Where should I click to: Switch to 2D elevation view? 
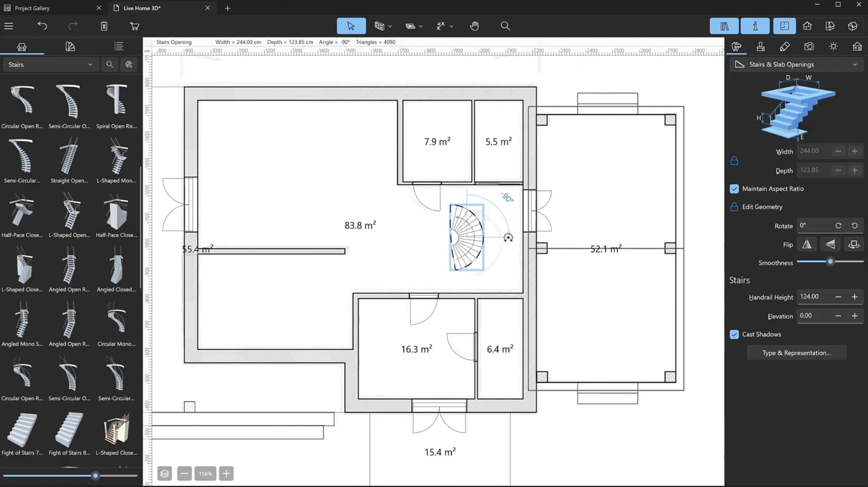pyautogui.click(x=807, y=26)
